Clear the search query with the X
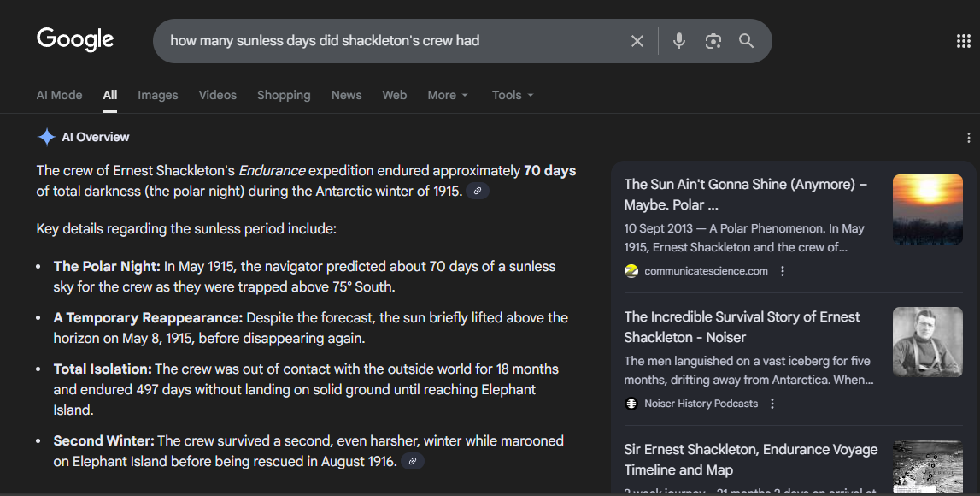The height and width of the screenshot is (496, 980). click(x=637, y=39)
